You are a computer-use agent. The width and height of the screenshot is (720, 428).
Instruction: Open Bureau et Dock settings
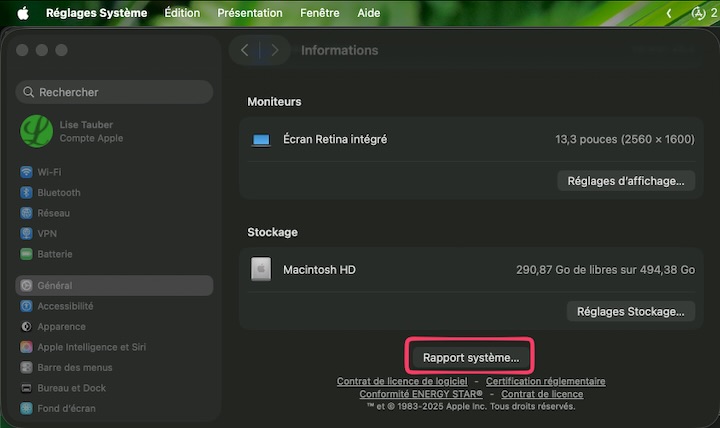(71, 387)
